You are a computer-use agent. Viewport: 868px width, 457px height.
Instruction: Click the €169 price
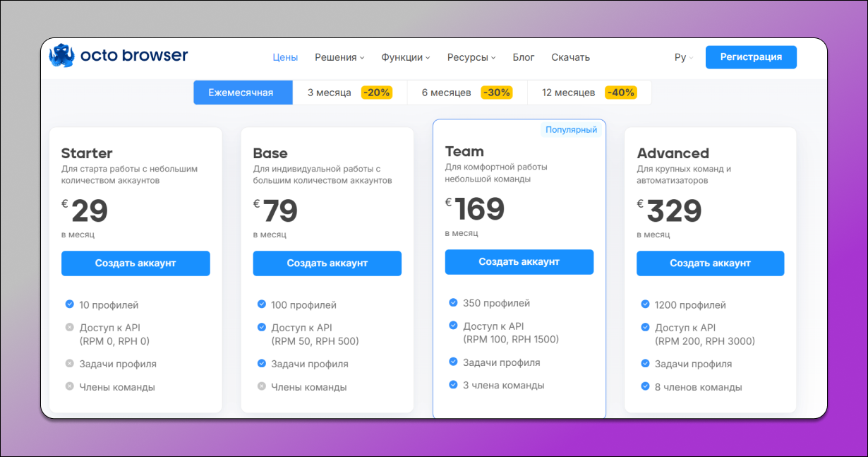click(x=475, y=209)
